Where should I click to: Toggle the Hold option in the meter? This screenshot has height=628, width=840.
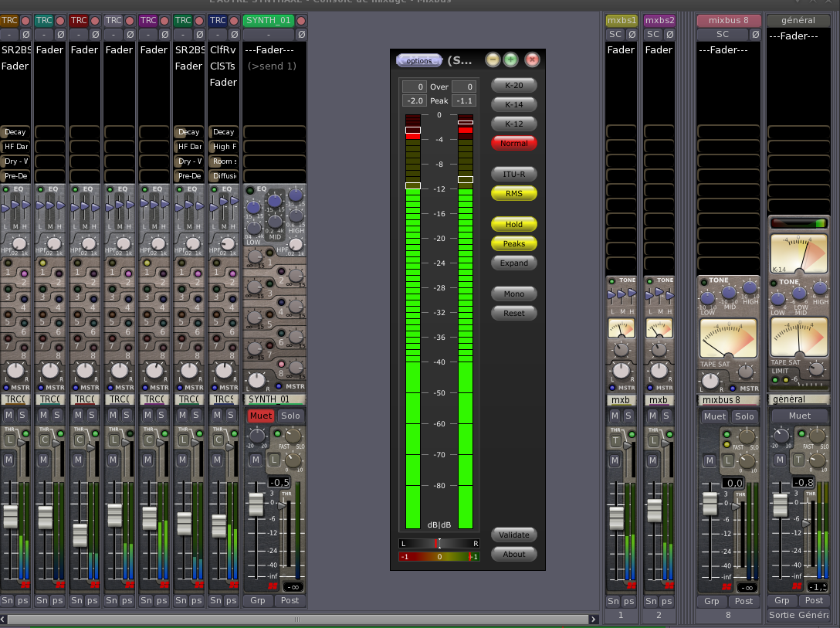(513, 225)
